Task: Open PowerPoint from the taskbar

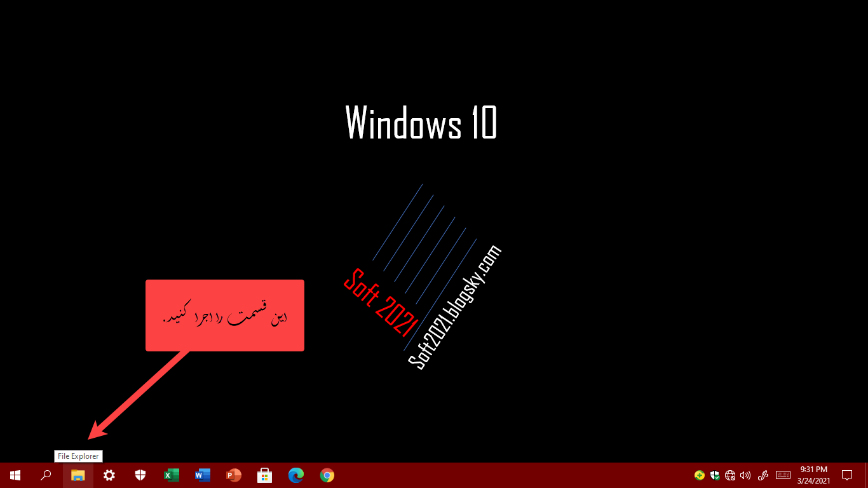Action: 234,475
